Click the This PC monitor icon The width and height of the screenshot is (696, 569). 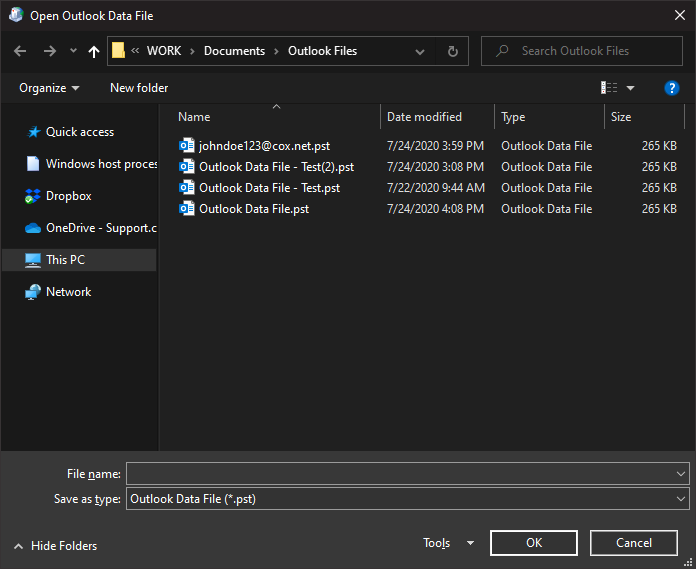pyautogui.click(x=33, y=260)
